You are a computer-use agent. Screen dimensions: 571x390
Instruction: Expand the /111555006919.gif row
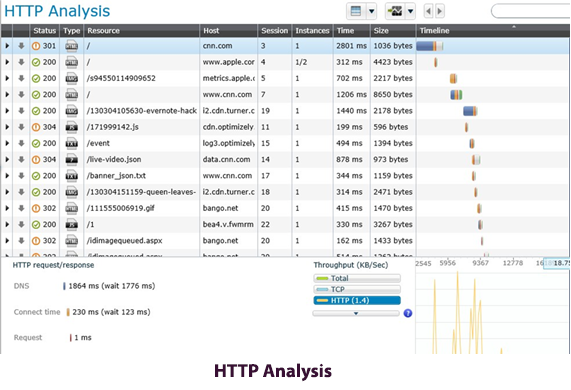7,208
